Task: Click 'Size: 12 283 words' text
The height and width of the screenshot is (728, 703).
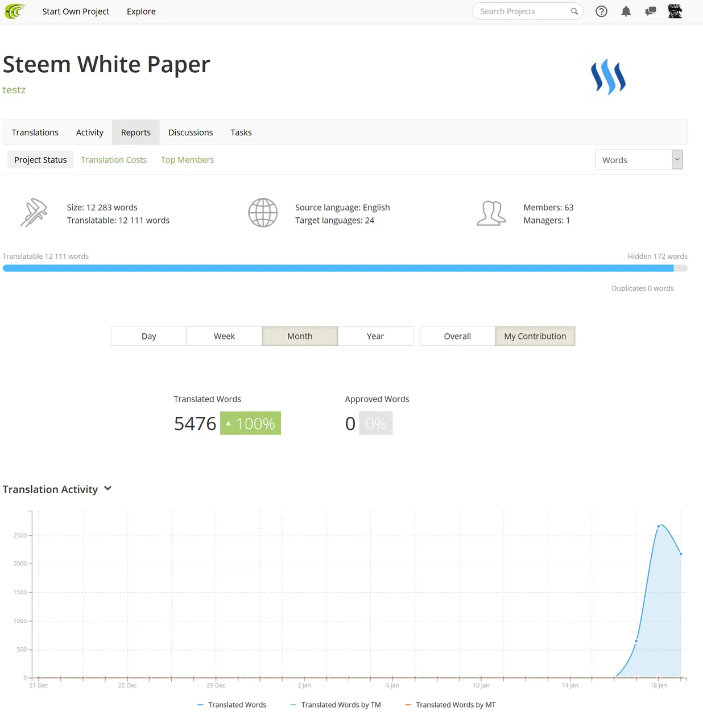Action: (102, 208)
